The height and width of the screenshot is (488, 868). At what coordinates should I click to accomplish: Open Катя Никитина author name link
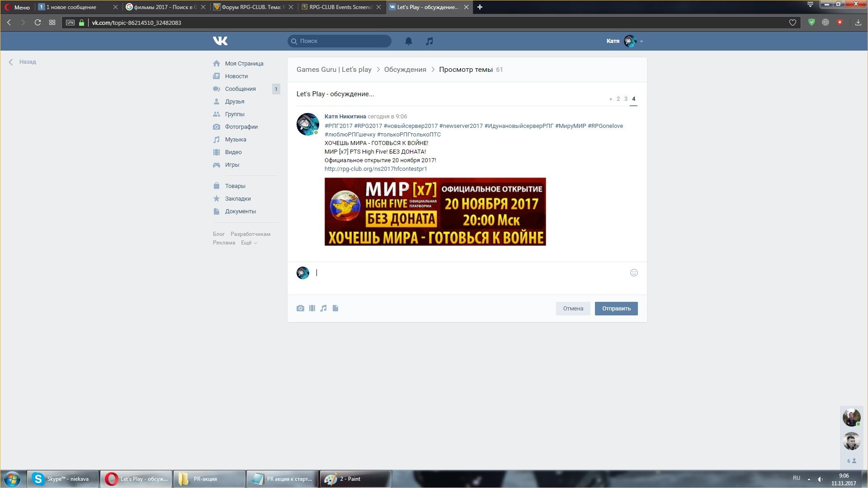pos(345,116)
